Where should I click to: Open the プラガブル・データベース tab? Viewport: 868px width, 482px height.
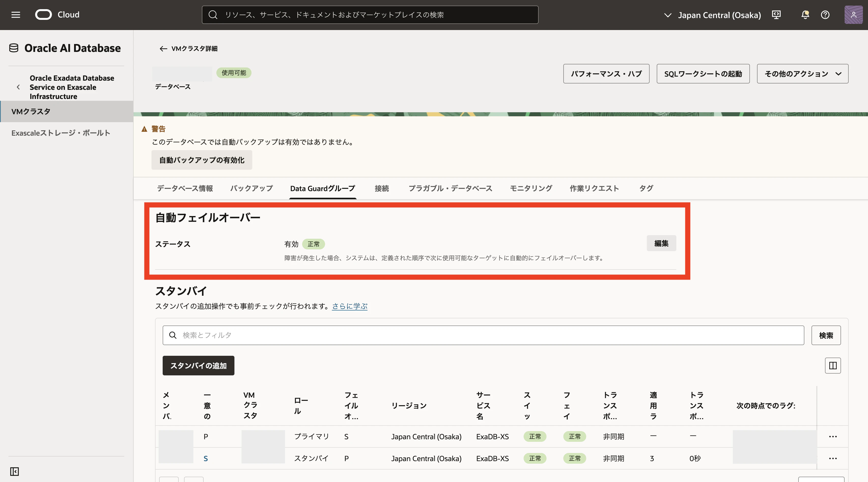point(450,188)
